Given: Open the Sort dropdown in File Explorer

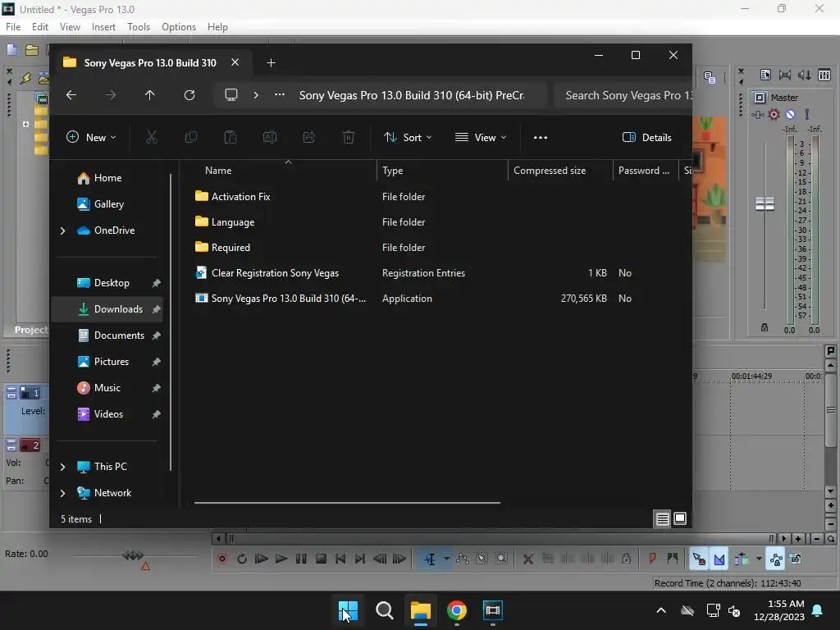Looking at the screenshot, I should [x=408, y=138].
